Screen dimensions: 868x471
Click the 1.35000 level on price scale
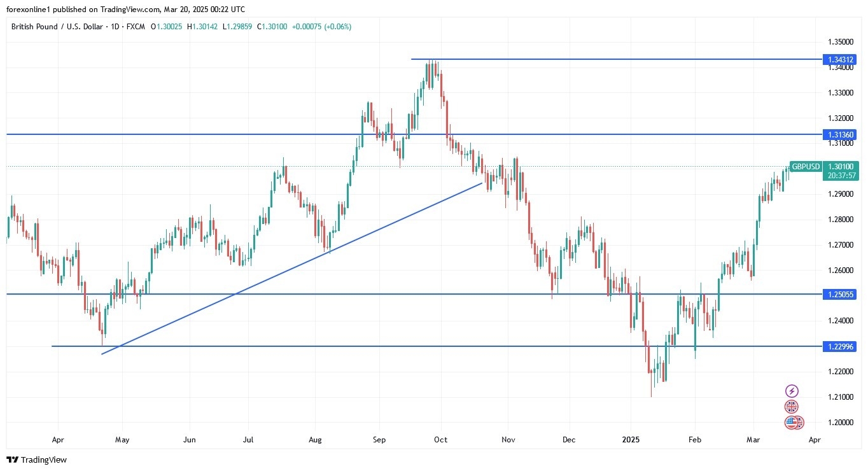click(x=841, y=42)
